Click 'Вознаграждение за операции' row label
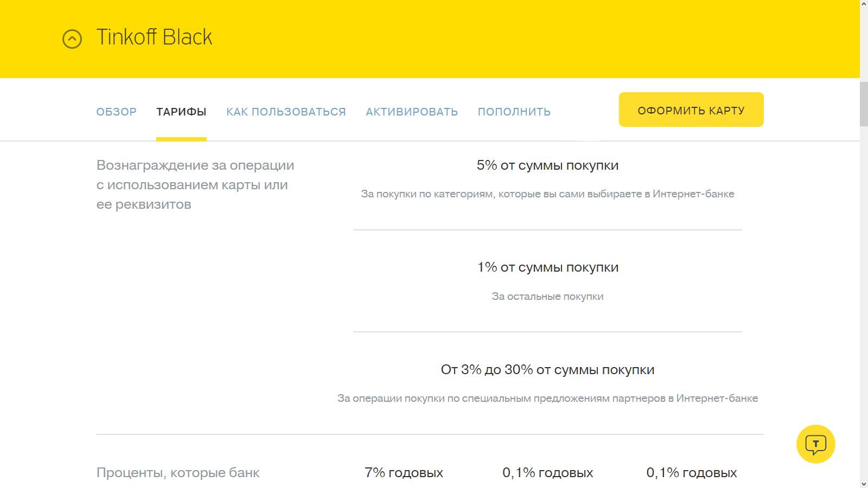This screenshot has height=488, width=868. pyautogui.click(x=195, y=185)
